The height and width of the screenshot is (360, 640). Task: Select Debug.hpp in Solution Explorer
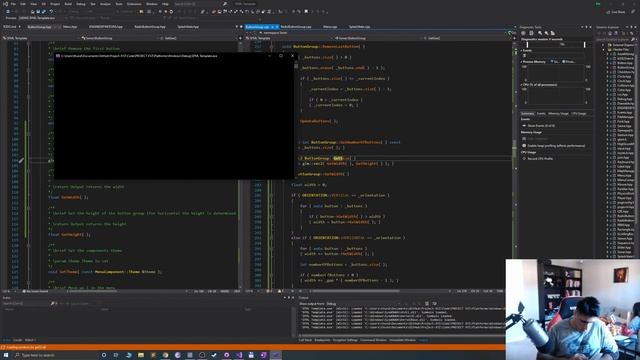tap(624, 99)
